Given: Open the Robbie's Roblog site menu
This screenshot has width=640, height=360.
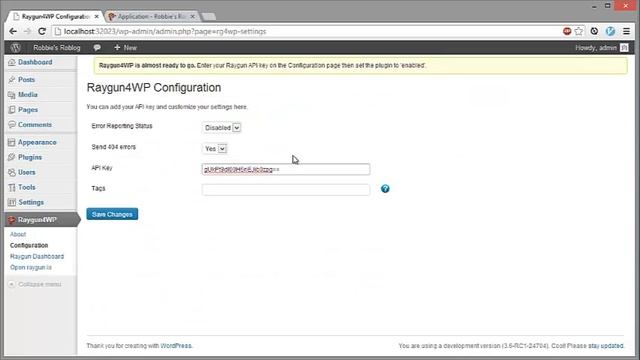Looking at the screenshot, I should (57, 48).
